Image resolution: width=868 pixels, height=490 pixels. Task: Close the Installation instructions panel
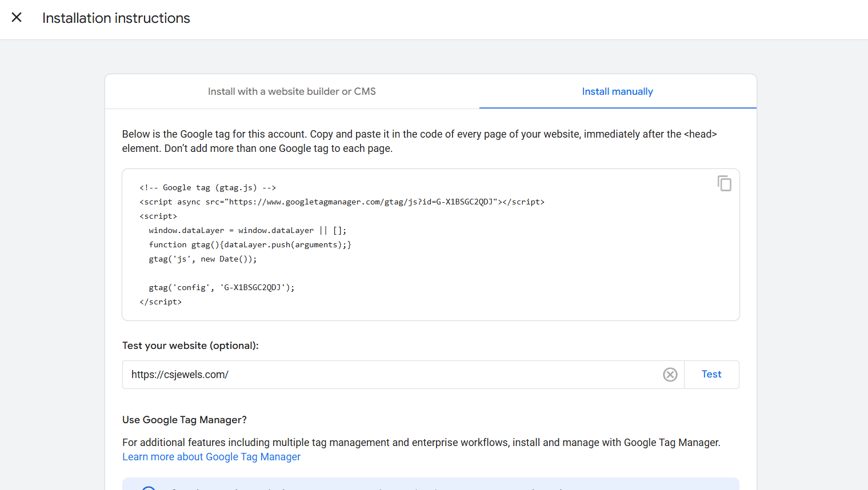pos(17,18)
